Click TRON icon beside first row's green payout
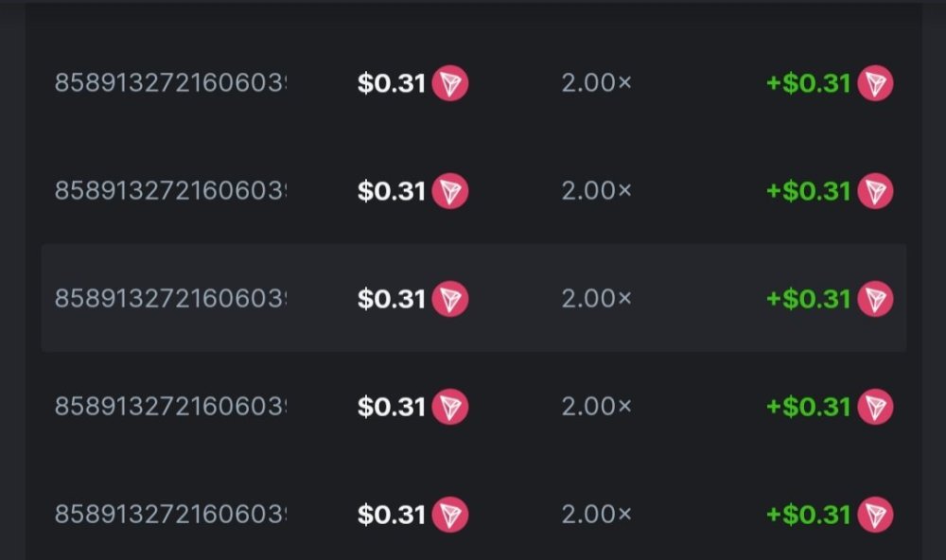This screenshot has width=946, height=560. pos(875,84)
